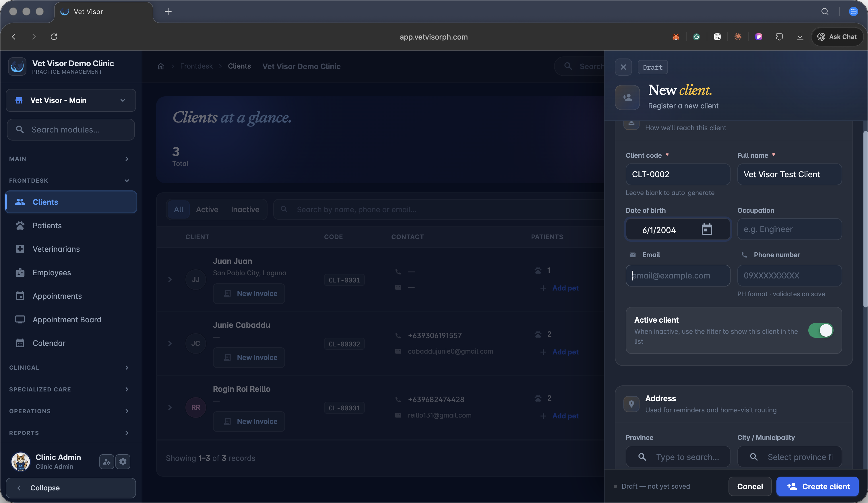The image size is (868, 503).
Task: Click the purple extension icon in toolbar
Action: 758,36
